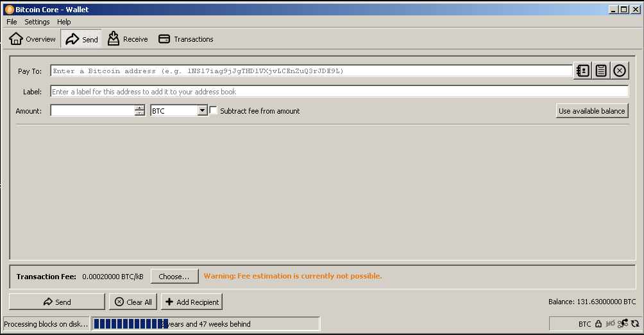Click the Label input field
644x335 pixels.
point(339,91)
